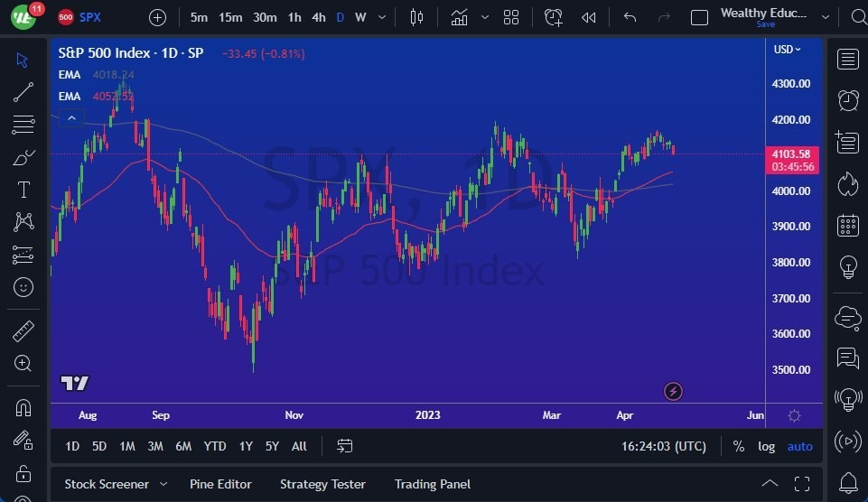Viewport: 868px width, 502px height.
Task: Select the weekly W timeframe
Action: coord(360,18)
